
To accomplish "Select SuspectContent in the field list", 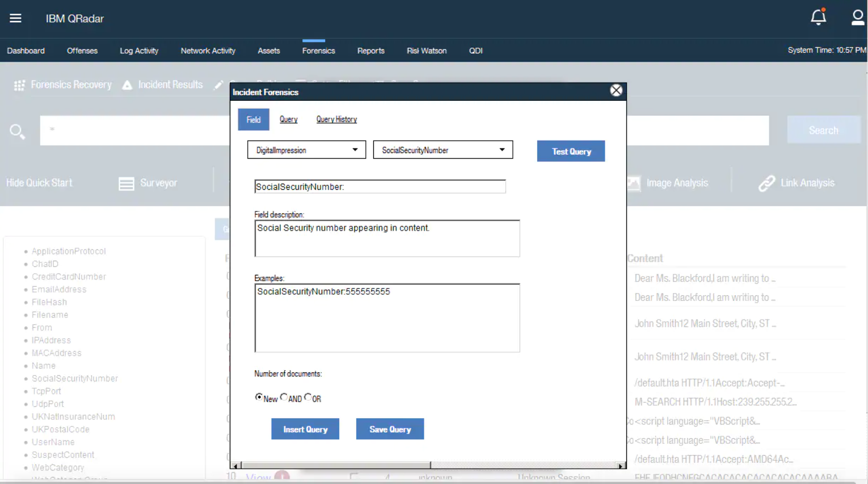I will click(63, 455).
